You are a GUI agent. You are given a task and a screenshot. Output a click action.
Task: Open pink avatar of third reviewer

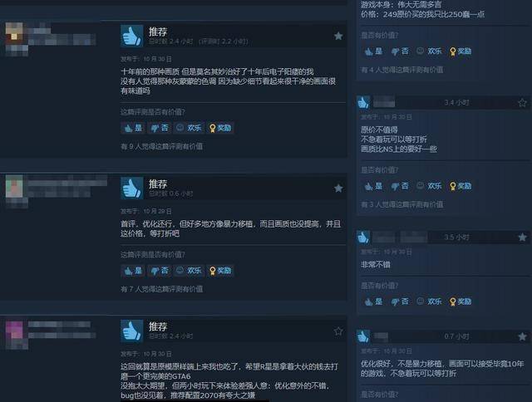(x=14, y=331)
